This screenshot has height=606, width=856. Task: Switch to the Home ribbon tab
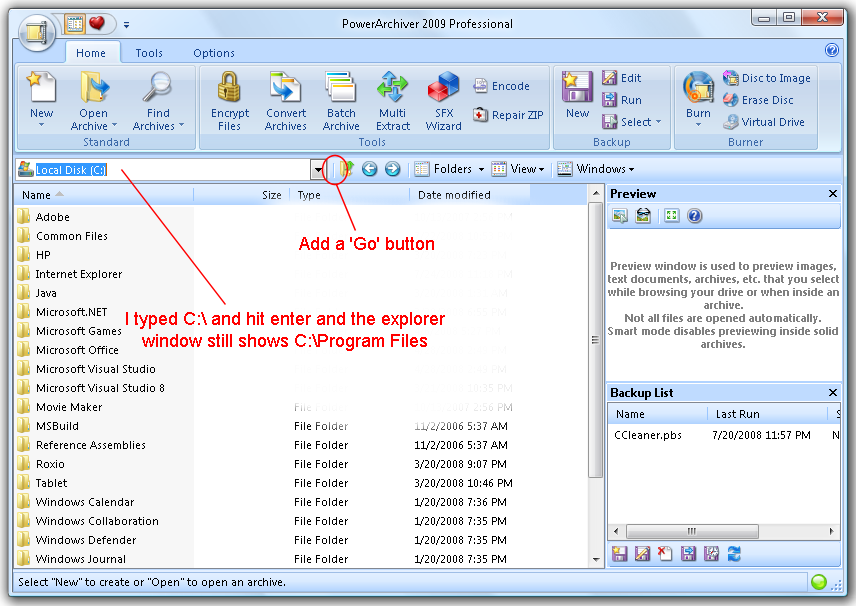tap(91, 53)
